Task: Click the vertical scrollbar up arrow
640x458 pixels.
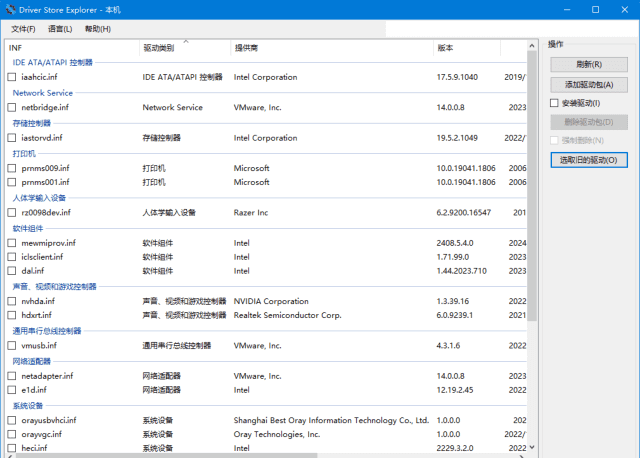Action: point(532,46)
